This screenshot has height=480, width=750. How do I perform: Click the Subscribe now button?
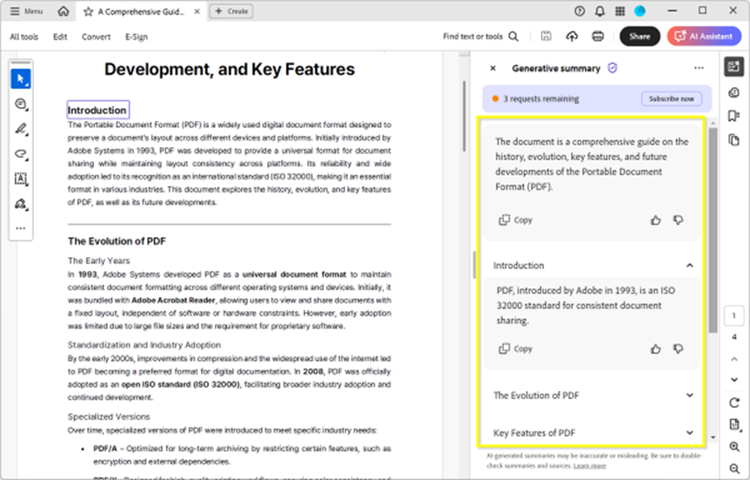pos(671,98)
